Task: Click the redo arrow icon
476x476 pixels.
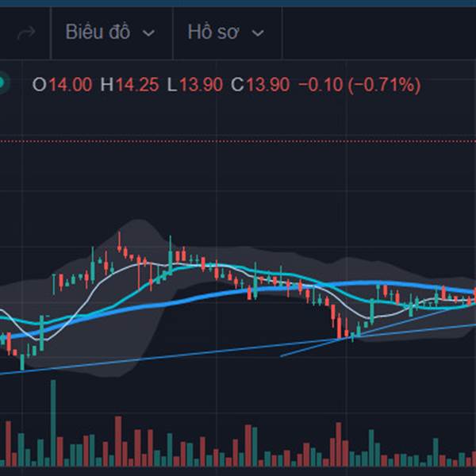Action: 26,33
